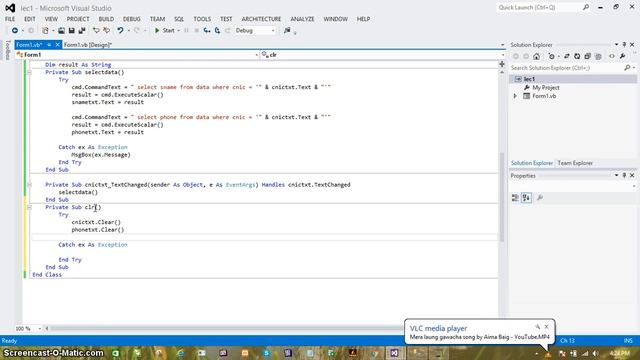Click the Solution Explorer Properties wrench icon
Image resolution: width=640 pixels, height=360 pixels.
coord(622,56)
